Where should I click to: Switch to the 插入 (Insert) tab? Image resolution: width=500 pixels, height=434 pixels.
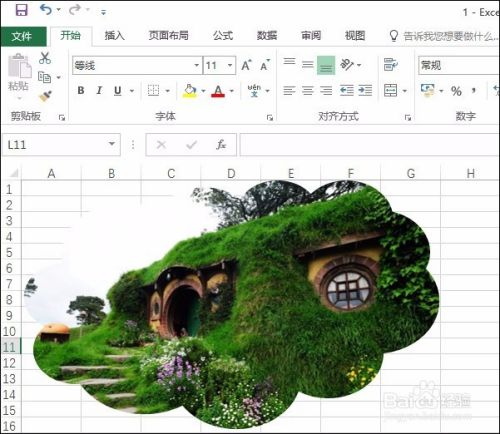(114, 35)
